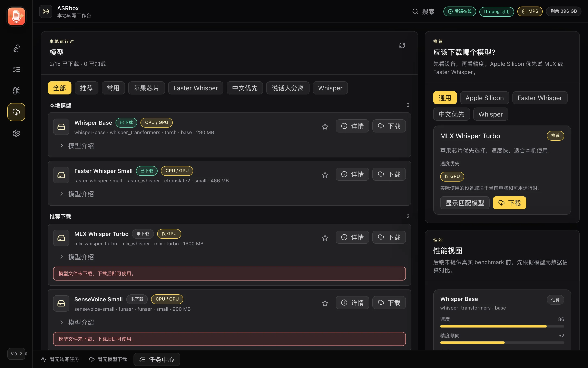588x368 pixels.
Task: Refresh the model list
Action: pos(402,46)
